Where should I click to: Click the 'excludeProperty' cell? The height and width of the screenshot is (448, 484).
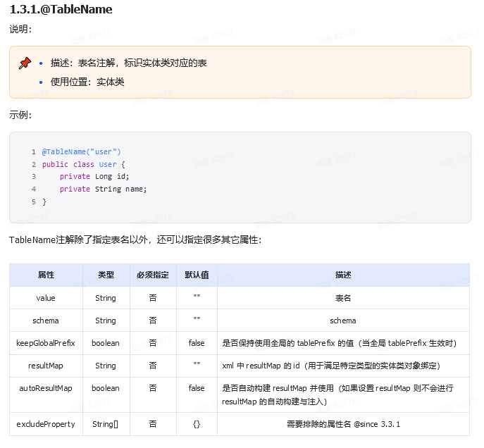point(46,424)
